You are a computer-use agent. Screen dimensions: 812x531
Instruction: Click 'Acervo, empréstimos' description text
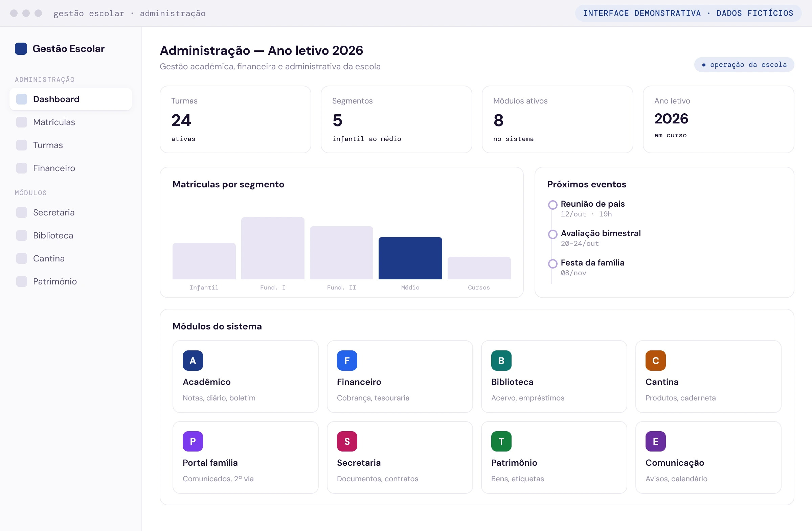point(527,398)
